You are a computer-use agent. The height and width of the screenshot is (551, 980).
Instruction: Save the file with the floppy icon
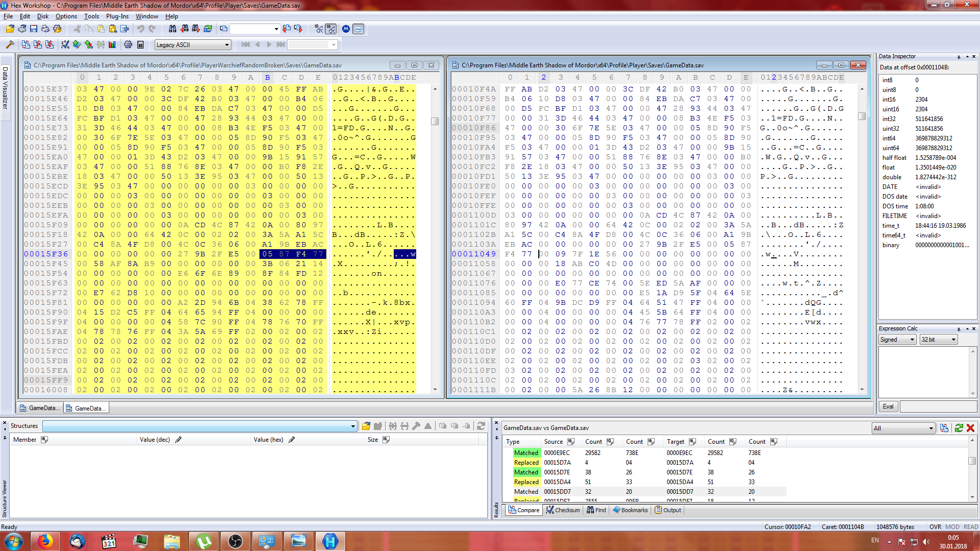34,29
